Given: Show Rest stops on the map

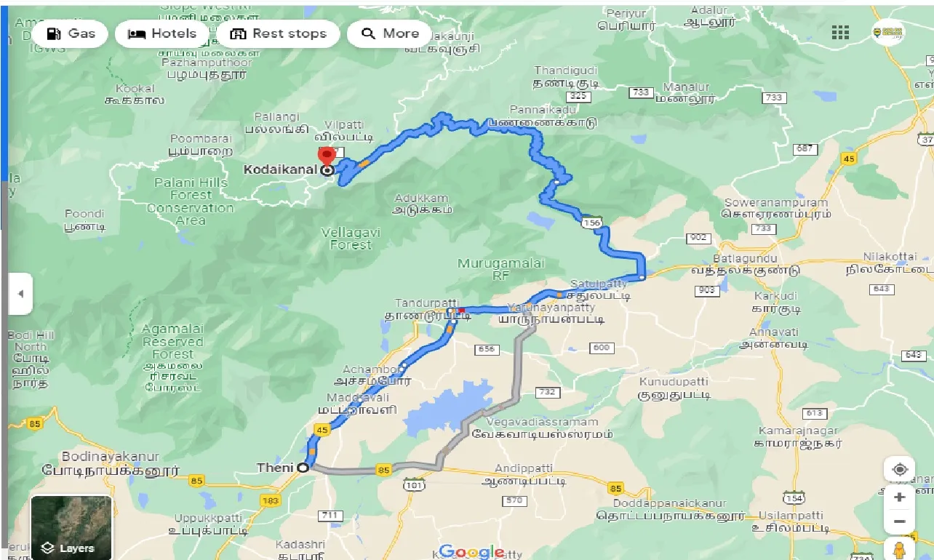Looking at the screenshot, I should [278, 33].
